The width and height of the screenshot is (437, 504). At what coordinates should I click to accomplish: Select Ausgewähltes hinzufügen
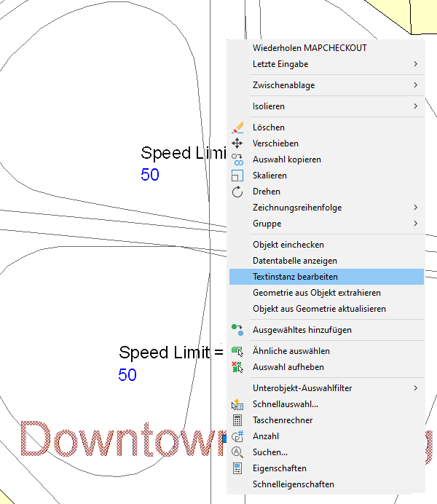pyautogui.click(x=326, y=330)
